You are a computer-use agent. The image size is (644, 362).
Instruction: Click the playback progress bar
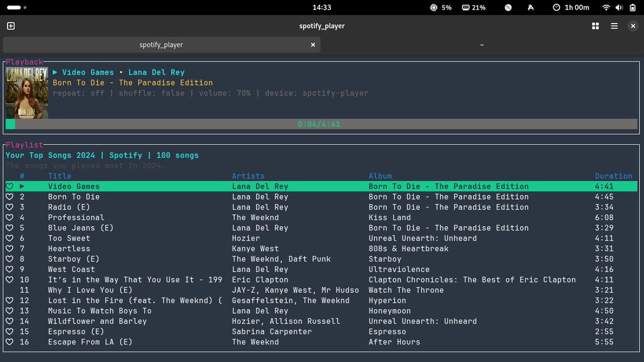pos(321,124)
